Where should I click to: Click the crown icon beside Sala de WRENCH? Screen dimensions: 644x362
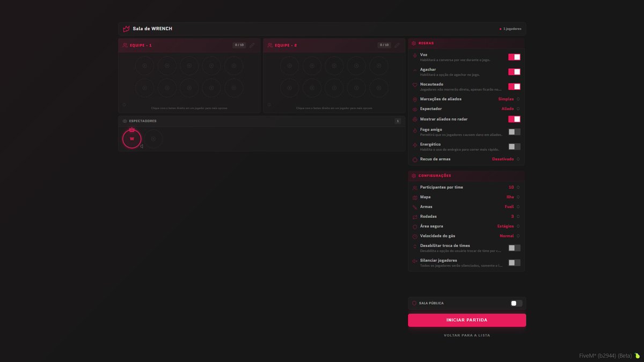pos(126,29)
